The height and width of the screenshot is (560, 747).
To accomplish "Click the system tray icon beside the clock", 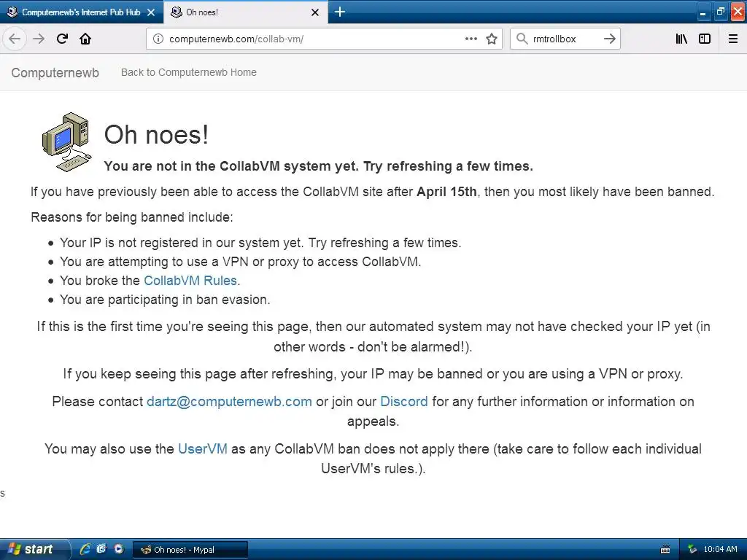I will (x=692, y=550).
